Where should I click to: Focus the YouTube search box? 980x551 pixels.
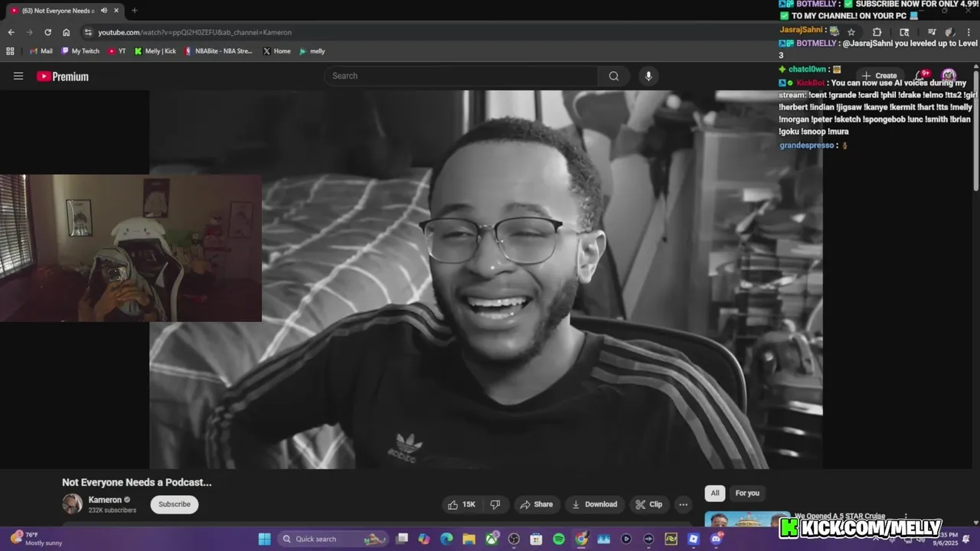tap(461, 76)
